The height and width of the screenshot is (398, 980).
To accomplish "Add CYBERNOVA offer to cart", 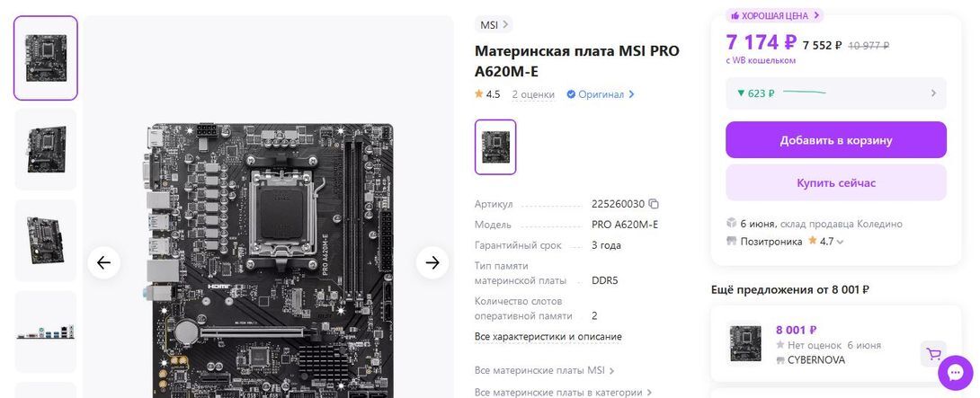I will tap(933, 354).
